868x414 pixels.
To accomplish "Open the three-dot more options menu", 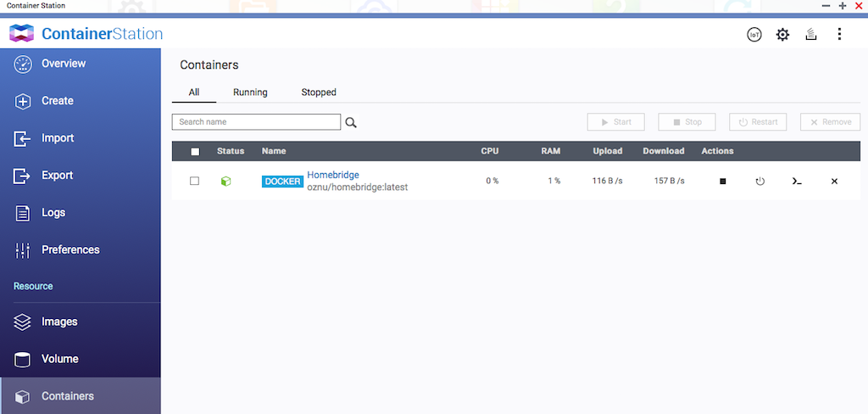I will click(839, 35).
